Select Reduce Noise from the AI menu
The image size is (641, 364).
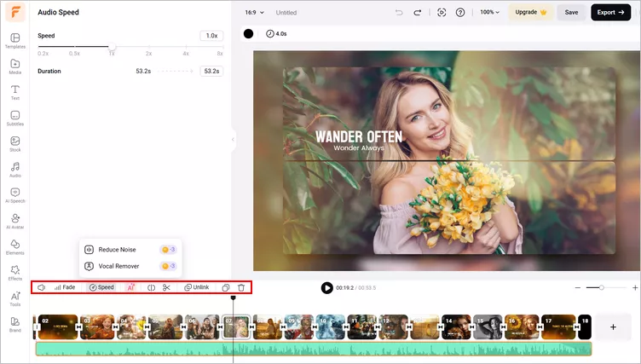point(130,250)
